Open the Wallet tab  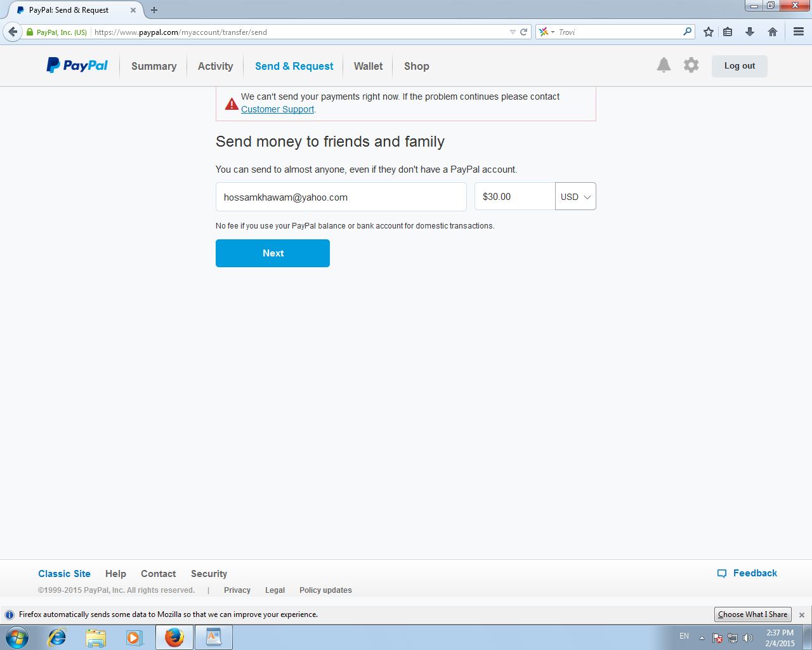pos(368,66)
